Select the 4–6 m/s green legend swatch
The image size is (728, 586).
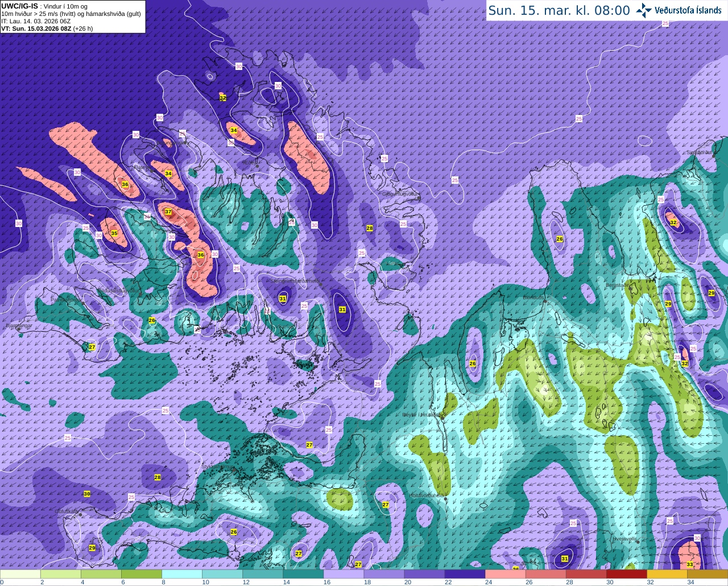click(x=101, y=574)
